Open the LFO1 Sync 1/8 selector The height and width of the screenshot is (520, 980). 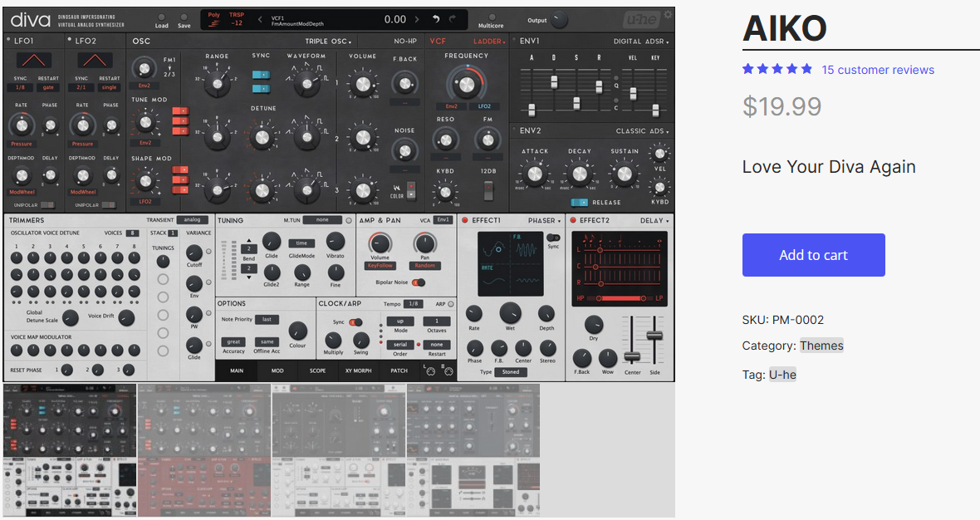coord(20,87)
